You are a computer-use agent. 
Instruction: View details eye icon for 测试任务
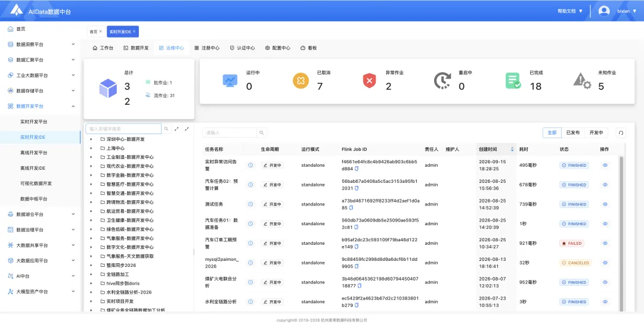pyautogui.click(x=605, y=204)
